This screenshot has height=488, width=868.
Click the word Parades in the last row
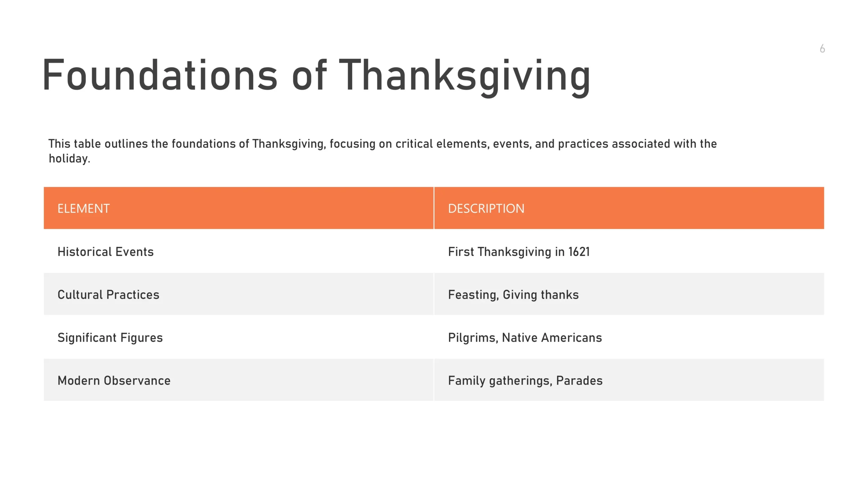tap(579, 381)
